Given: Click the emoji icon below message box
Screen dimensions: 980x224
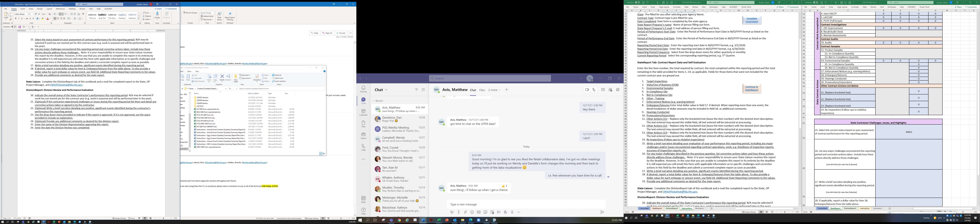Looking at the screenshot, I should coord(472,212).
